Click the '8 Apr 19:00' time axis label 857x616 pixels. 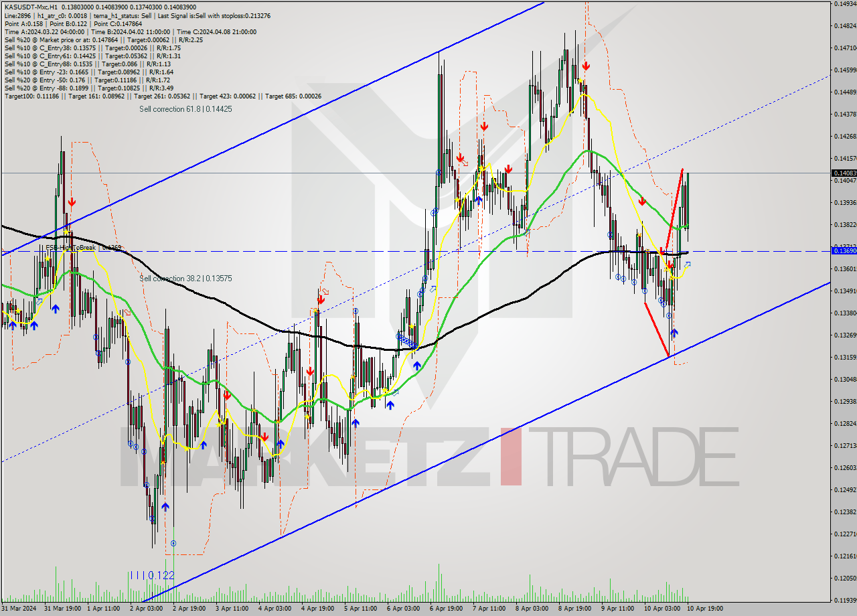[x=576, y=609]
